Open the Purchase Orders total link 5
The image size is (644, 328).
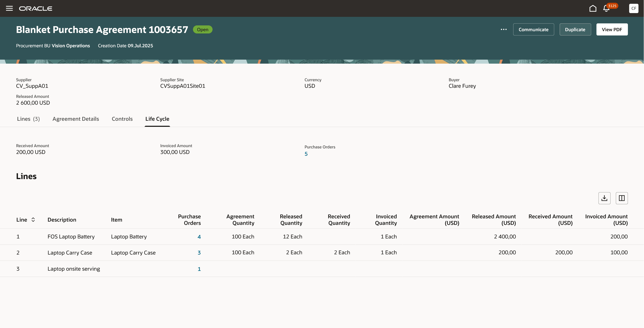[x=306, y=154]
